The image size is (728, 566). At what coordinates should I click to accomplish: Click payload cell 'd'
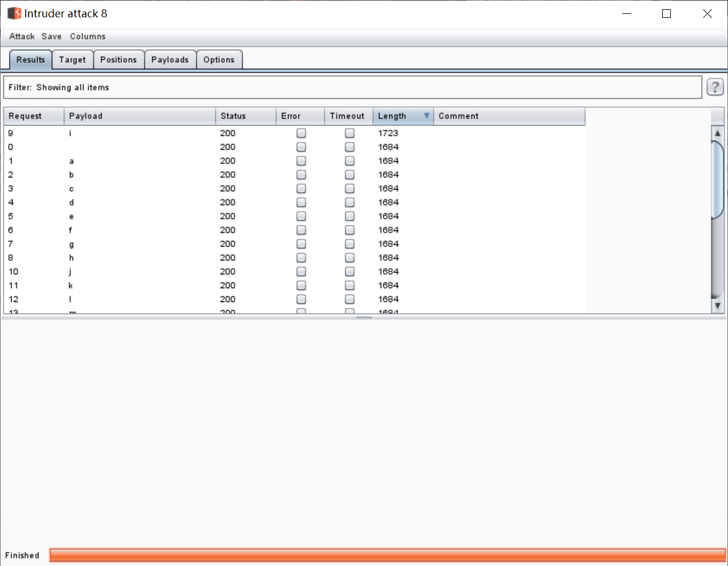click(72, 202)
